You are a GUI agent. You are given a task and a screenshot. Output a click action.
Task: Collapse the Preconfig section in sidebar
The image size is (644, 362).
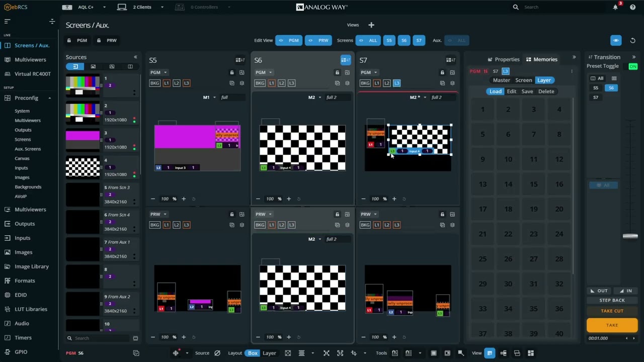[49, 98]
